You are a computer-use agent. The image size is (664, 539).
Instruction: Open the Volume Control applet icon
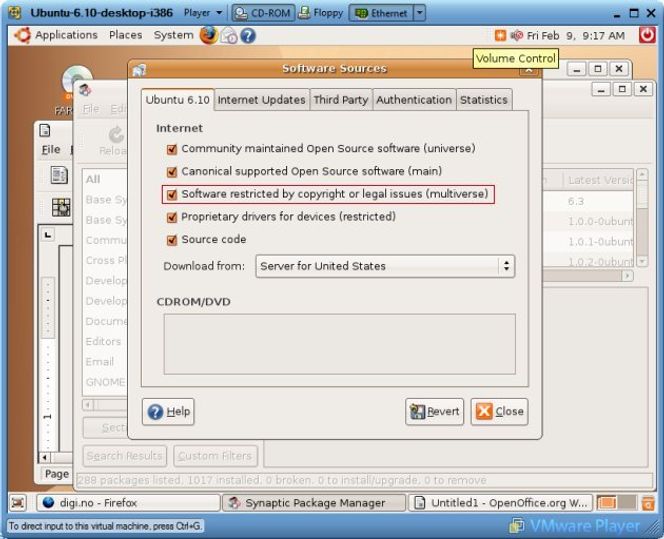[x=517, y=35]
